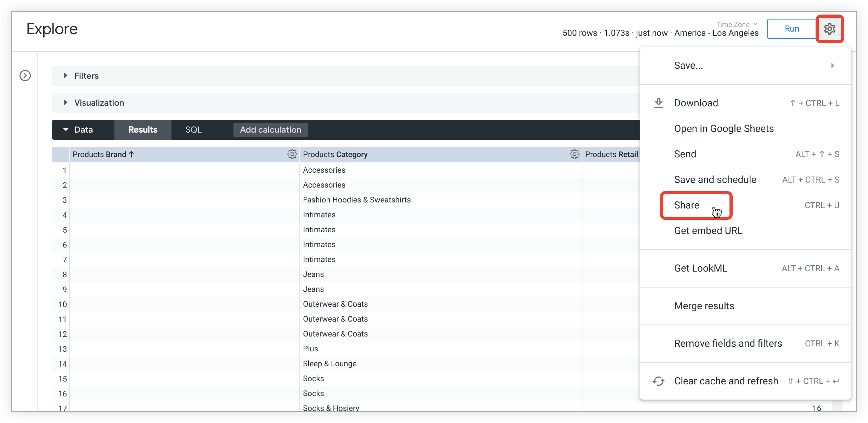Switch to the SQL tab

[193, 130]
